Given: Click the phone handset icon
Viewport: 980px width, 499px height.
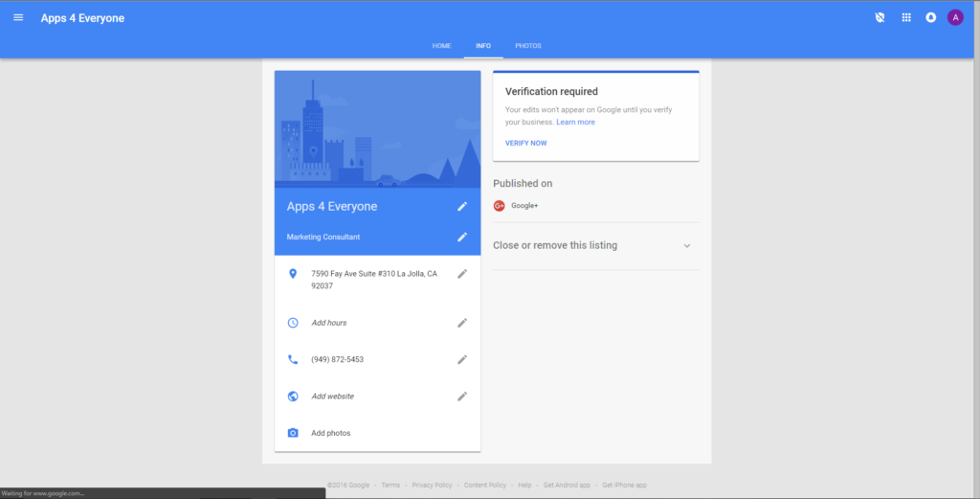Looking at the screenshot, I should click(x=293, y=359).
